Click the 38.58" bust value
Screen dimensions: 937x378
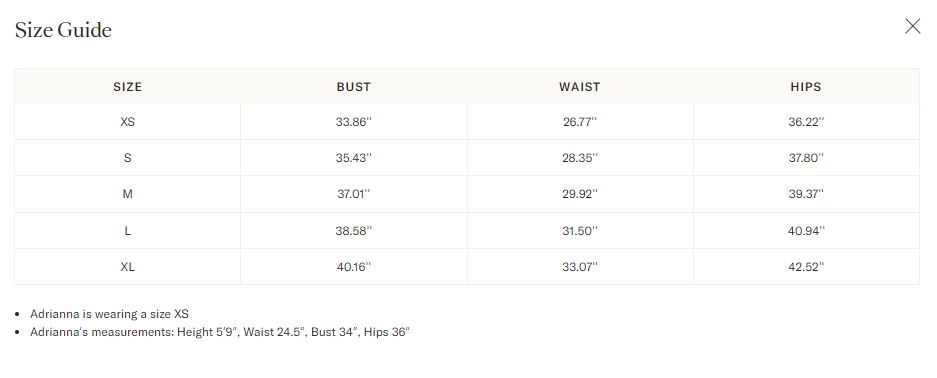pyautogui.click(x=354, y=231)
